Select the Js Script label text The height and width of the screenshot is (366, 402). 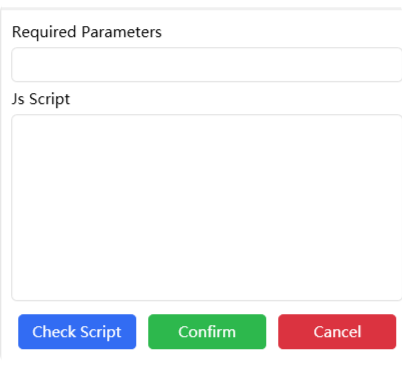[41, 99]
